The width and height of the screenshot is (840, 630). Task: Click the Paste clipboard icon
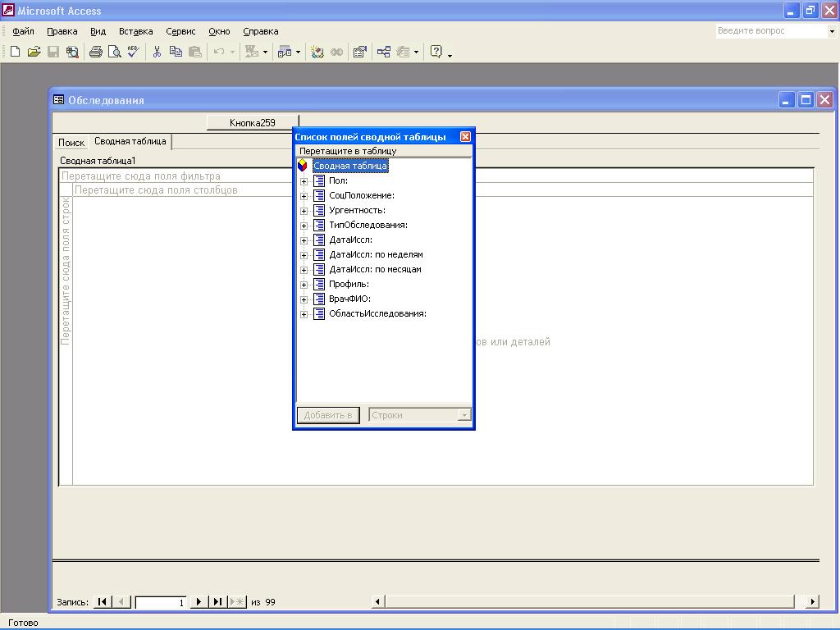[195, 52]
